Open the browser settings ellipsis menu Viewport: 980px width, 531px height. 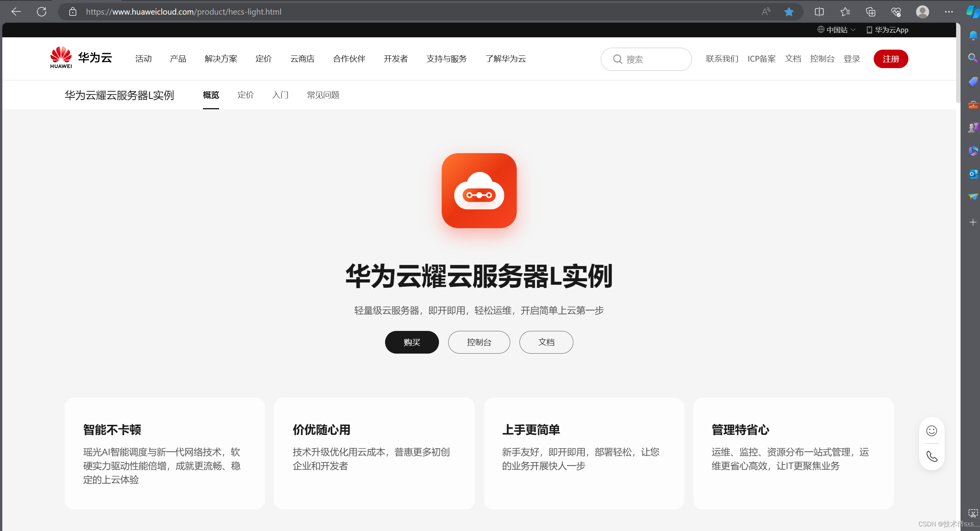click(949, 12)
